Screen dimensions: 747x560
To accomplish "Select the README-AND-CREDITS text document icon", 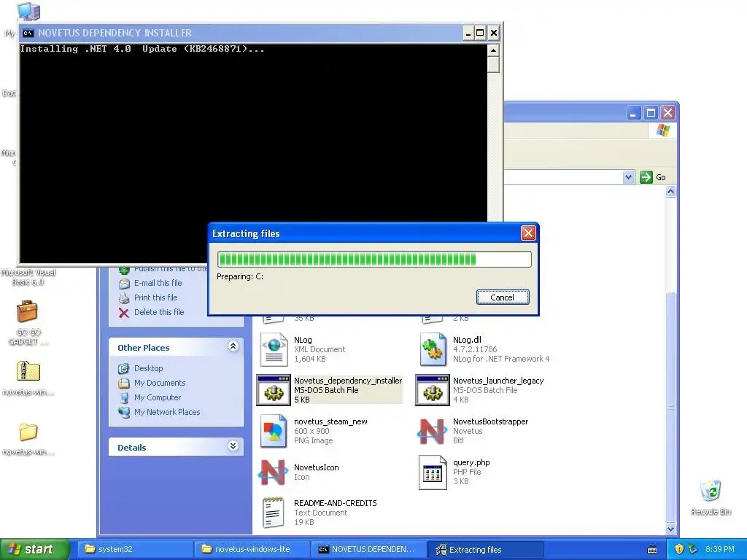I will tap(274, 513).
